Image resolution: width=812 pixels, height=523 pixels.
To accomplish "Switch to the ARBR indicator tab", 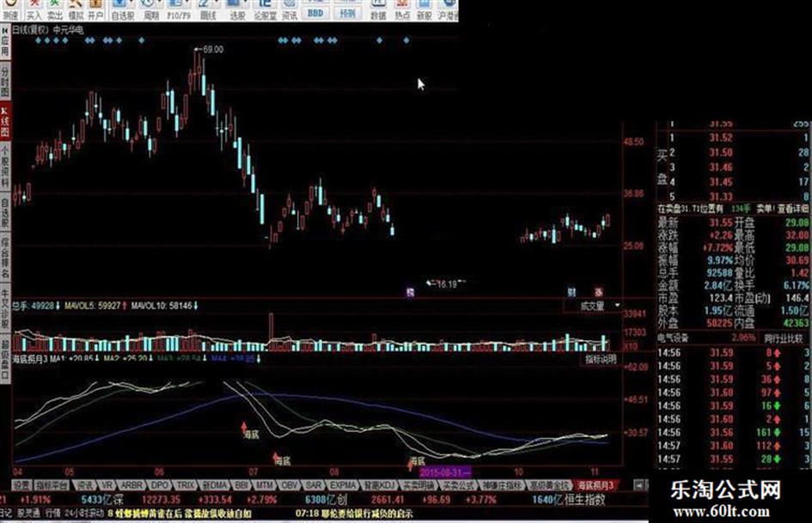I will pyautogui.click(x=131, y=486).
